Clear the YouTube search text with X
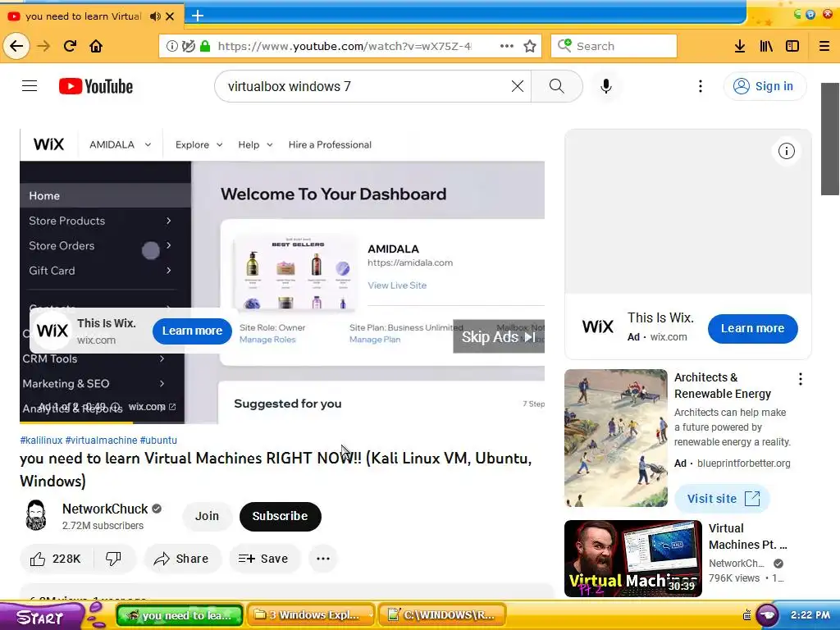This screenshot has width=840, height=630. [x=518, y=86]
